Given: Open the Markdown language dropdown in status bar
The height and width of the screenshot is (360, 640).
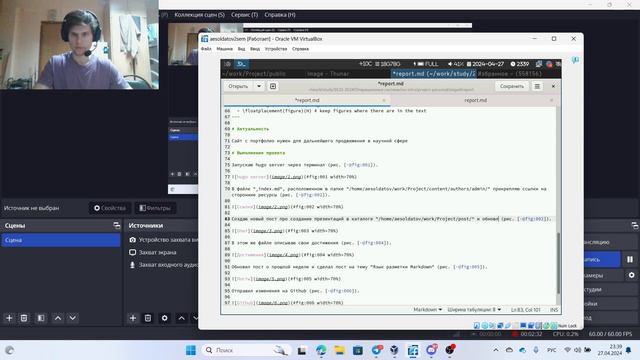Looking at the screenshot, I should pos(427,309).
